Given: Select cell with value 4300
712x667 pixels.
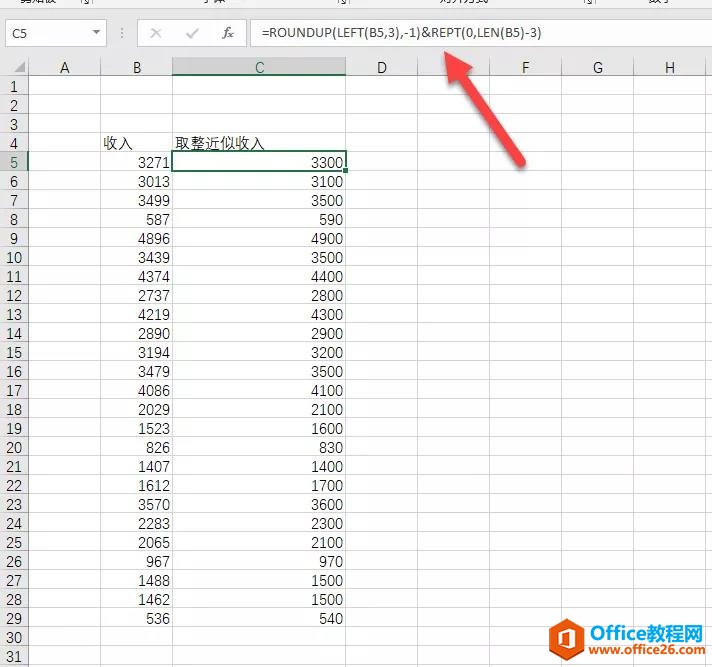Looking at the screenshot, I should coord(259,314).
